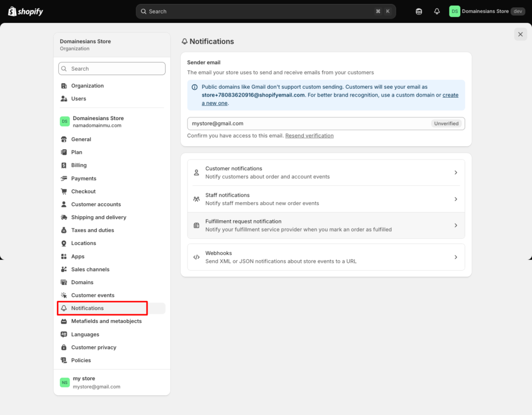The height and width of the screenshot is (415, 532).
Task: Open Staff notifications row
Action: click(326, 199)
